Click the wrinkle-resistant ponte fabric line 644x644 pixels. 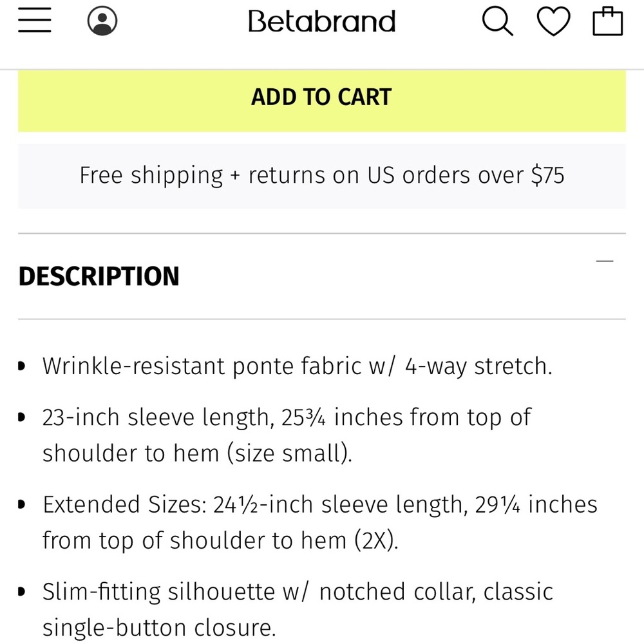point(297,366)
